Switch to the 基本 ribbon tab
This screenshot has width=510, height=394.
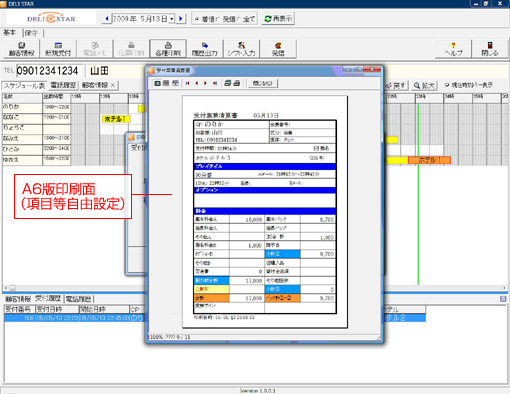tap(10, 33)
